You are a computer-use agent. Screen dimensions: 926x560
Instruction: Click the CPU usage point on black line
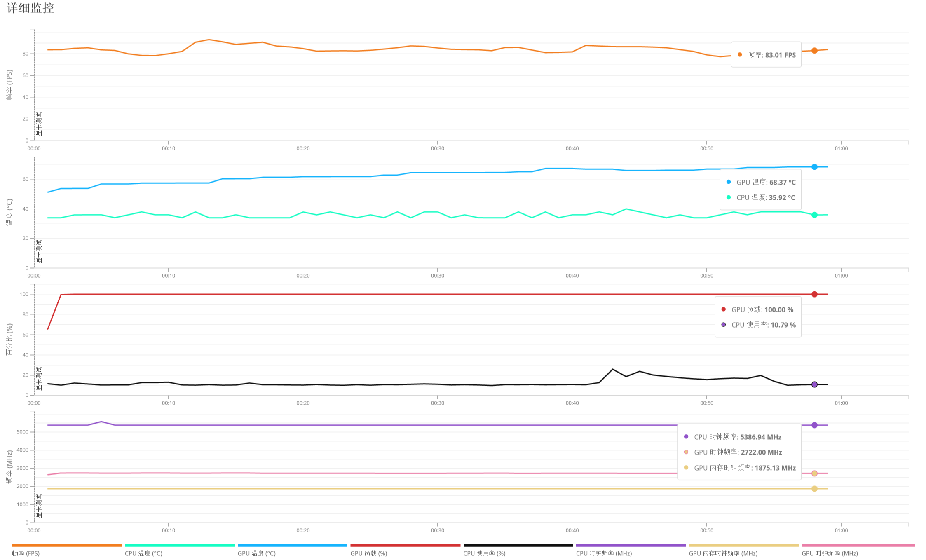tap(814, 384)
